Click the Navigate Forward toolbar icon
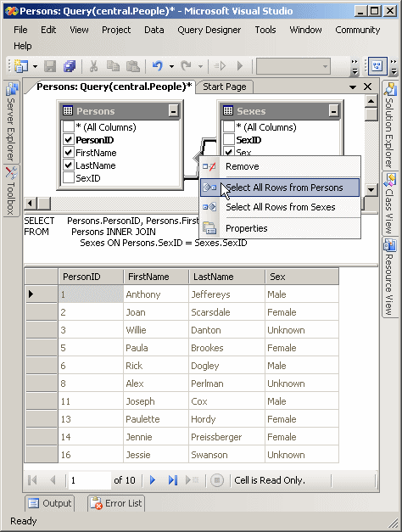Screen dimensions: 402x532 click(x=220, y=65)
